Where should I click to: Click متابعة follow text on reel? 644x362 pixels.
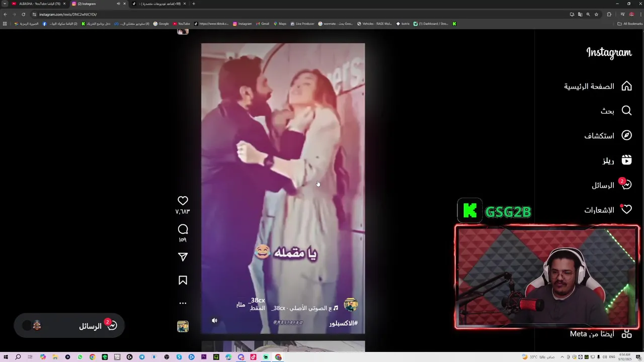point(240,305)
